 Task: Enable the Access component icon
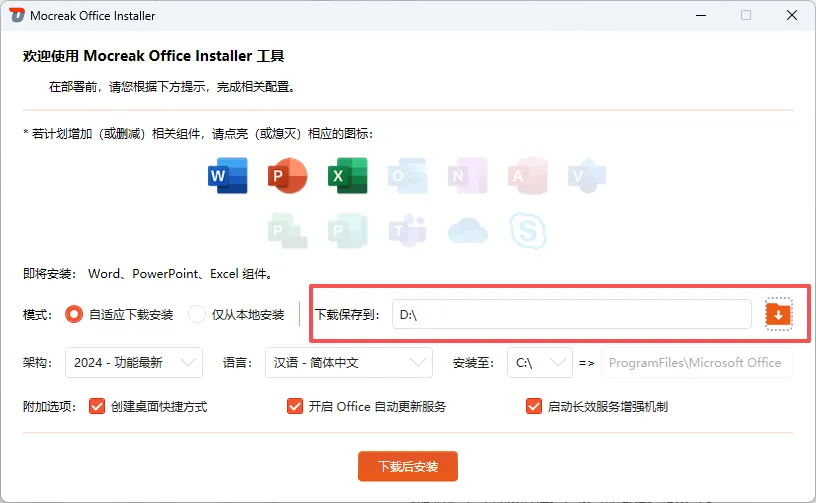528,176
